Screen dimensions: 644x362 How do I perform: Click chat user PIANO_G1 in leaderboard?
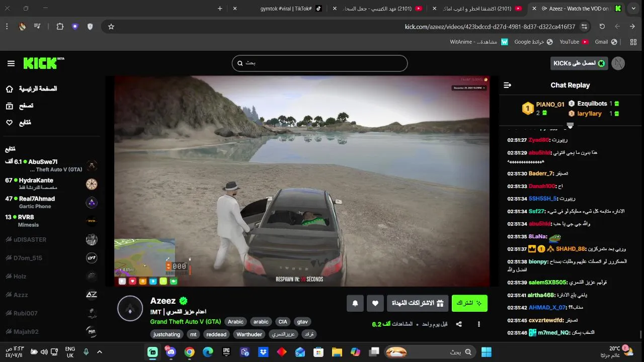550,105
